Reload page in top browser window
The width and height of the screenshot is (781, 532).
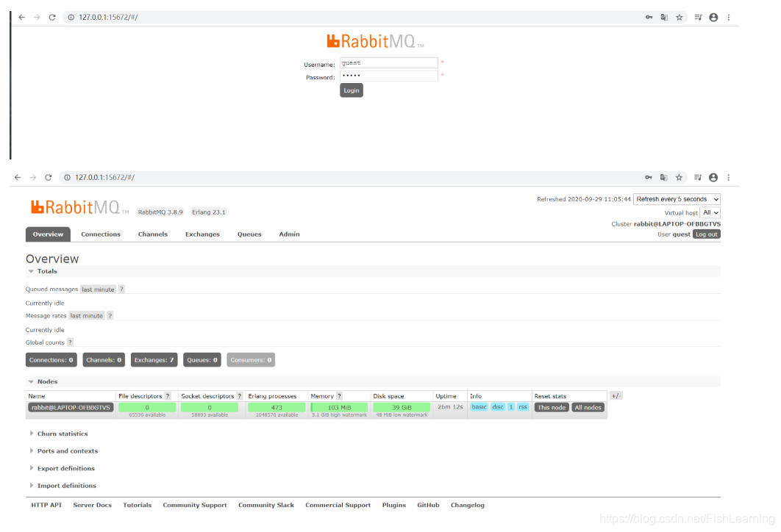click(52, 18)
